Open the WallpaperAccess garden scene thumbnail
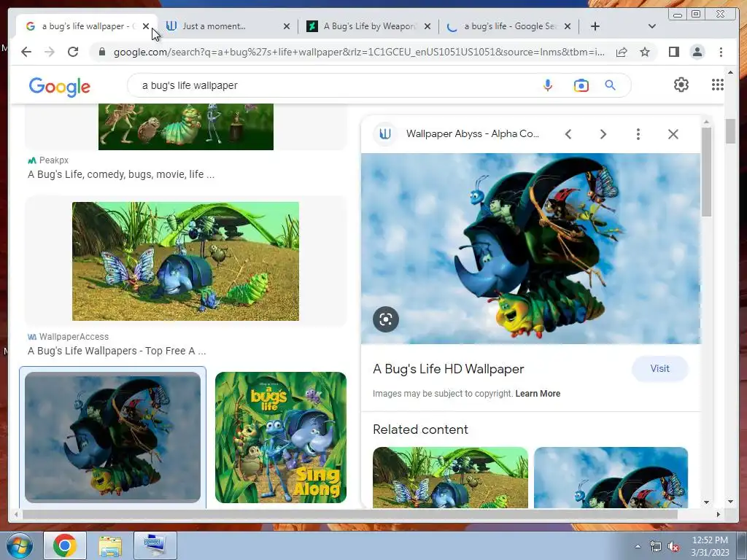Viewport: 747px width, 560px height. (185, 261)
